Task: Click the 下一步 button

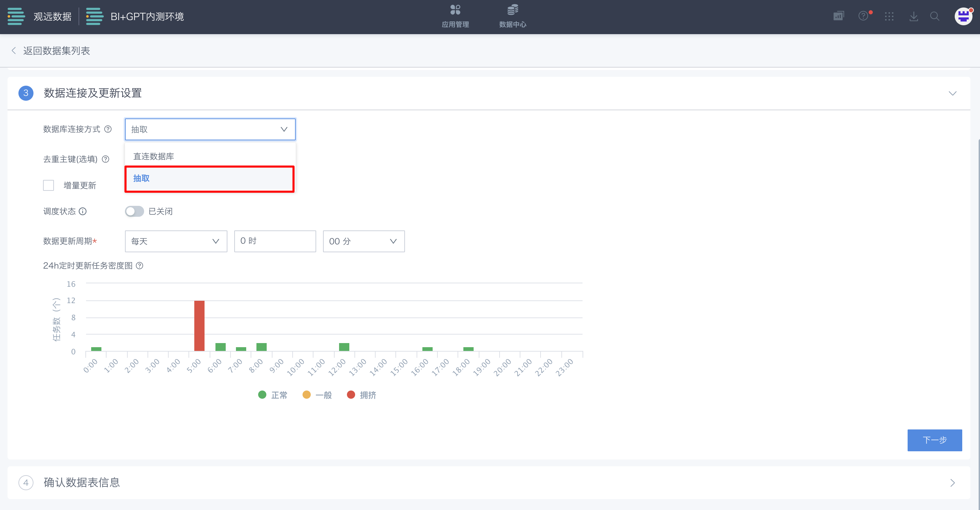Action: [934, 440]
